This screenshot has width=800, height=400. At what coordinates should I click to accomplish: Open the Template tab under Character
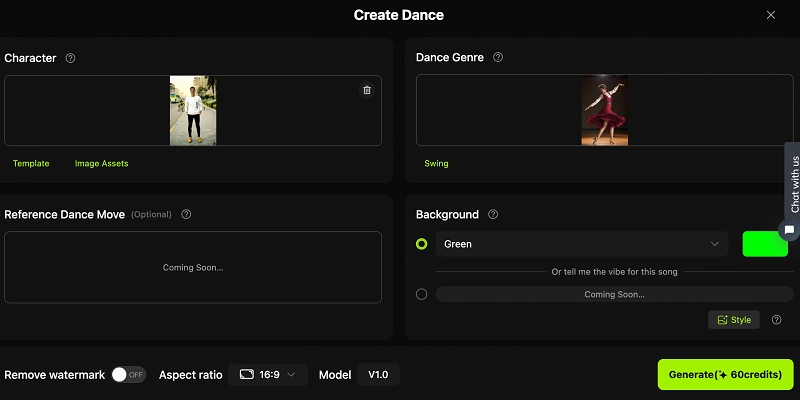pyautogui.click(x=31, y=163)
